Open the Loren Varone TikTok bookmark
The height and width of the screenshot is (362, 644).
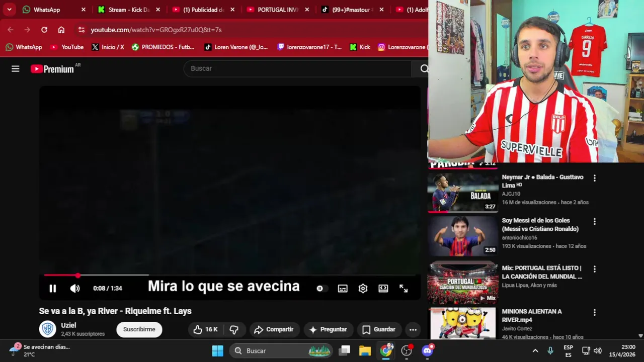(236, 47)
